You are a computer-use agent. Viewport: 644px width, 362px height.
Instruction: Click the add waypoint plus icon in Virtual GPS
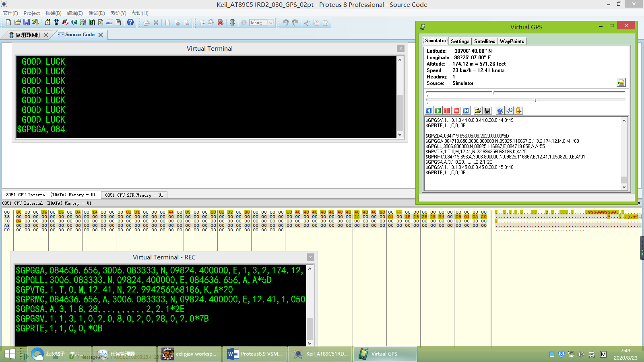[x=519, y=111]
